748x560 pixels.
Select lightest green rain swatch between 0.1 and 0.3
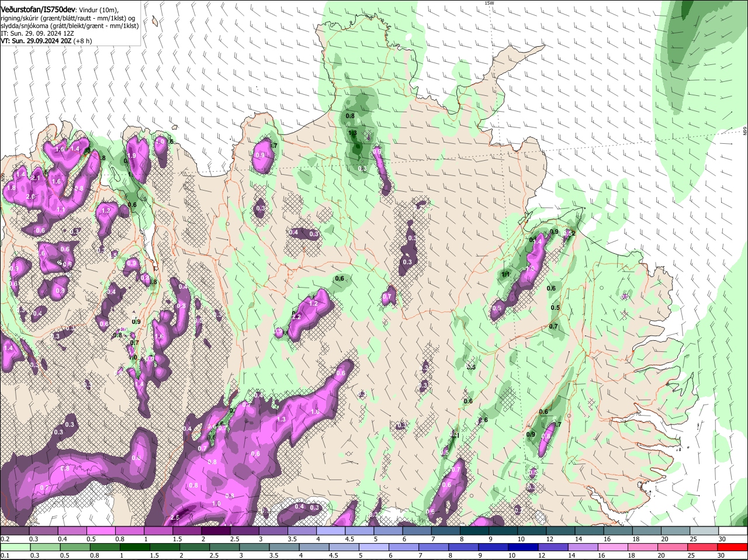tap(15, 548)
